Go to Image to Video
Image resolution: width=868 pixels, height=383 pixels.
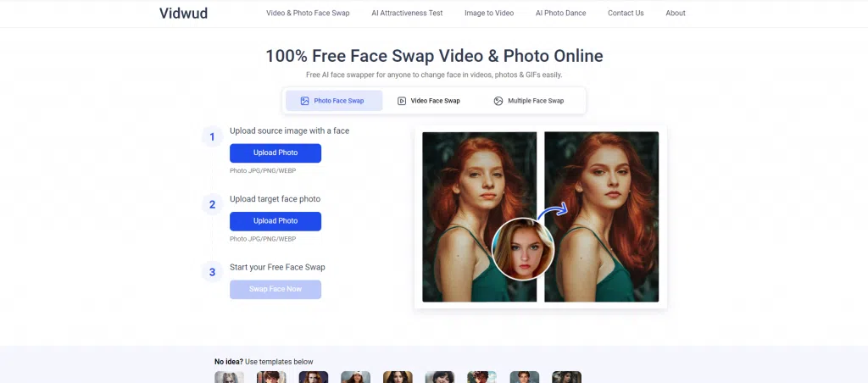[x=489, y=14]
